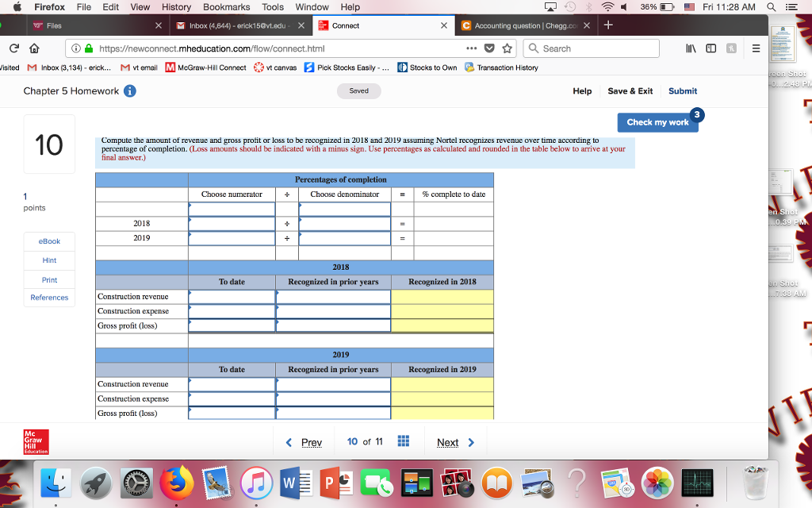812x508 pixels.
Task: Toggle the sidebar view icon
Action: [x=711, y=48]
